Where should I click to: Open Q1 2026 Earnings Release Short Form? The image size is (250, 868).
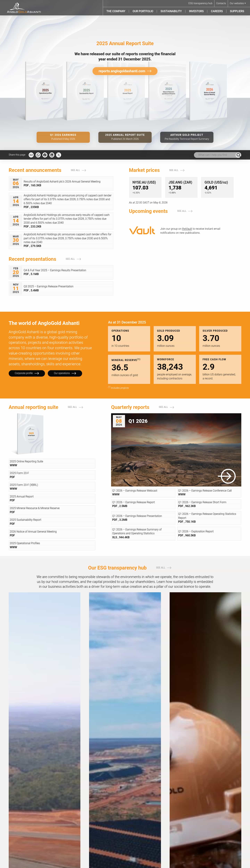209,504
